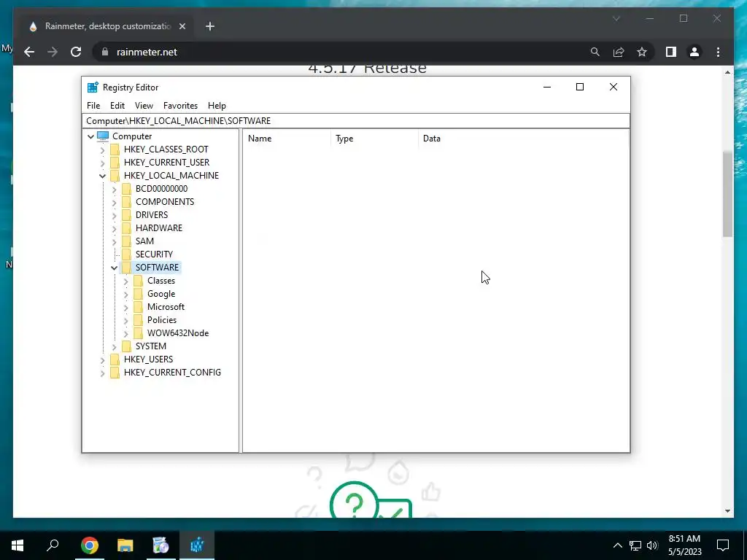Viewport: 747px width, 560px height.
Task: Click the HKEY_CURRENT_USER folder icon
Action: tap(115, 163)
